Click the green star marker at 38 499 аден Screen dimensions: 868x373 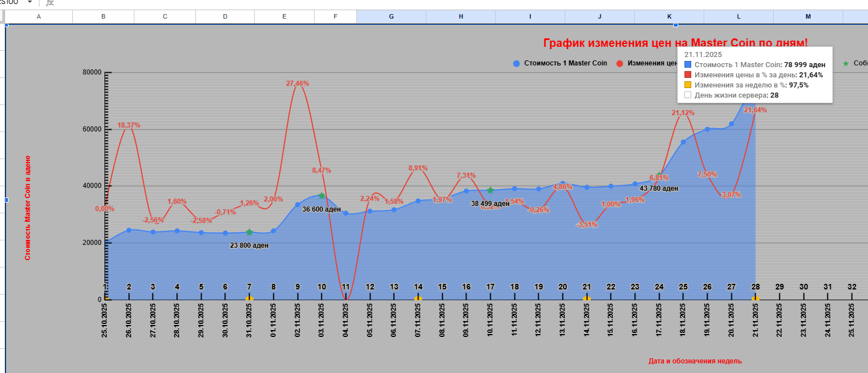click(x=490, y=191)
